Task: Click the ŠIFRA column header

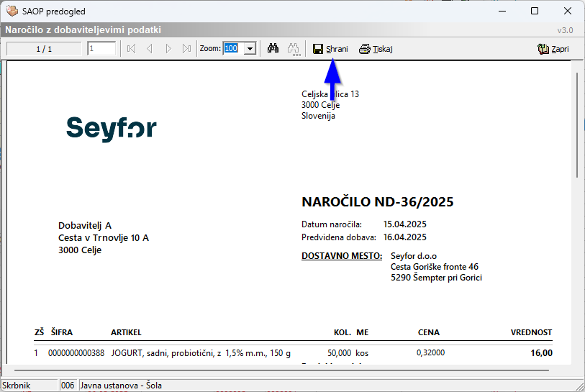Action: [x=62, y=332]
